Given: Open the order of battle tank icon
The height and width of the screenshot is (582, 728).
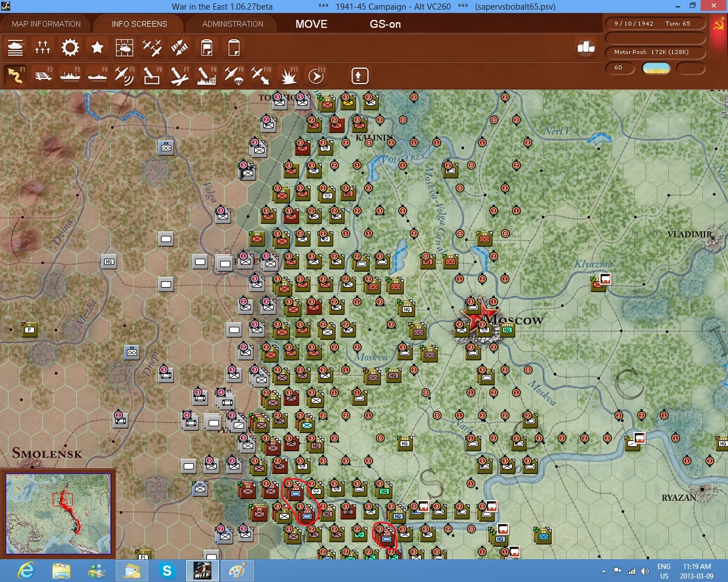Looking at the screenshot, I should point(15,48).
